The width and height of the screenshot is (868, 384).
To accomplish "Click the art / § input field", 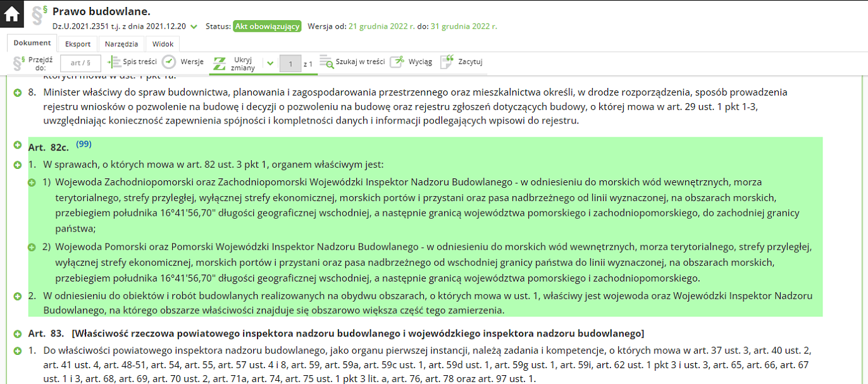I will pos(80,63).
